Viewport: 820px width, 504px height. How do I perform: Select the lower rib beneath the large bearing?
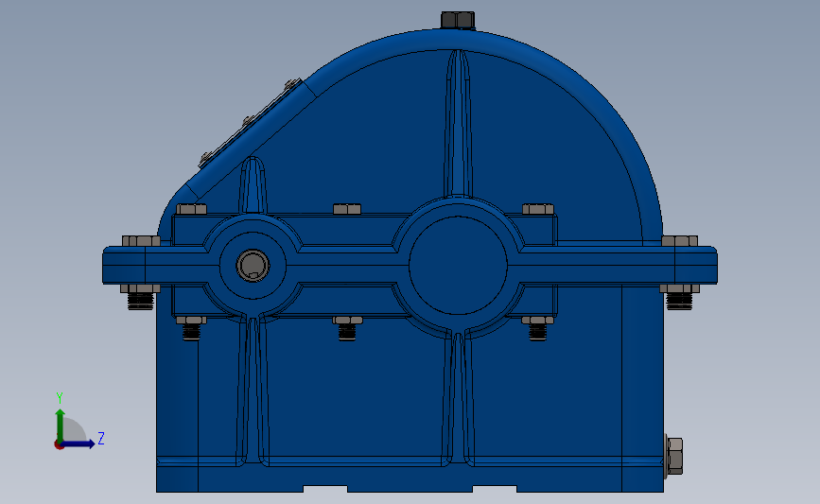point(458,397)
